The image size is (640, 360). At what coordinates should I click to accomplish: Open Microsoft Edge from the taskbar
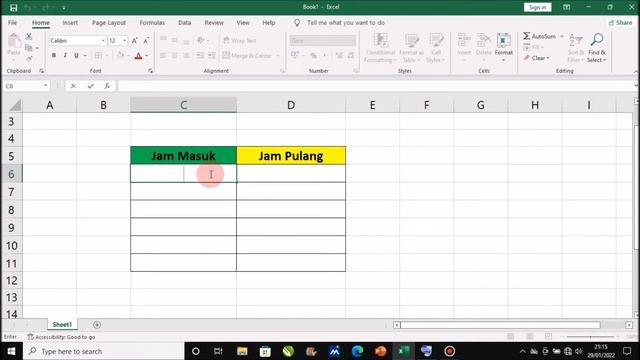pyautogui.click(x=358, y=351)
